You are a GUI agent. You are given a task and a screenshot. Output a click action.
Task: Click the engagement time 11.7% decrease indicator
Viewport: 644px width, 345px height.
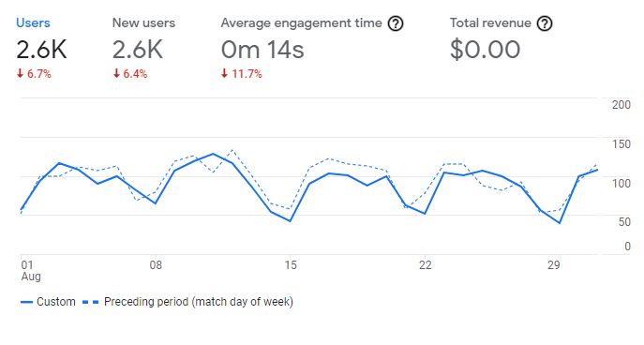[x=242, y=74]
